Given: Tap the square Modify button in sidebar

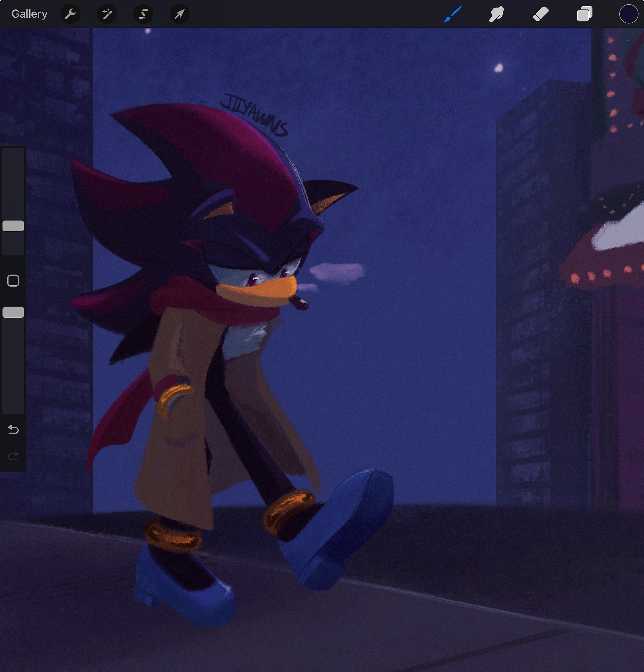Looking at the screenshot, I should (x=14, y=280).
